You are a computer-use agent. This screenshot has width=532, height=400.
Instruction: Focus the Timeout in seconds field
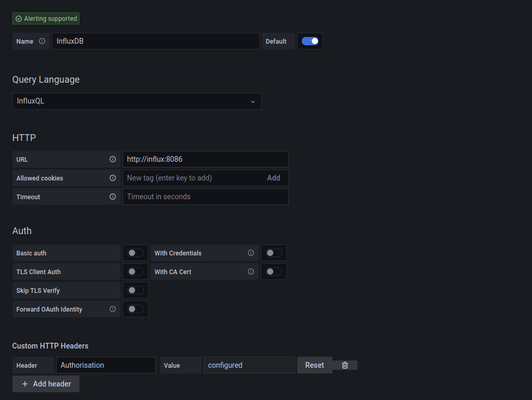[x=206, y=197]
